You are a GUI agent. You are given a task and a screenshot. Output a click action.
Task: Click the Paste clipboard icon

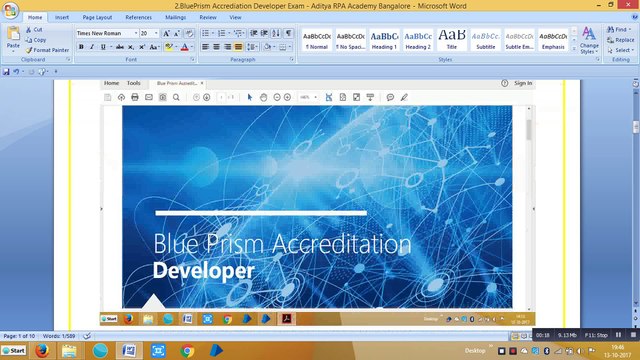pyautogui.click(x=13, y=33)
